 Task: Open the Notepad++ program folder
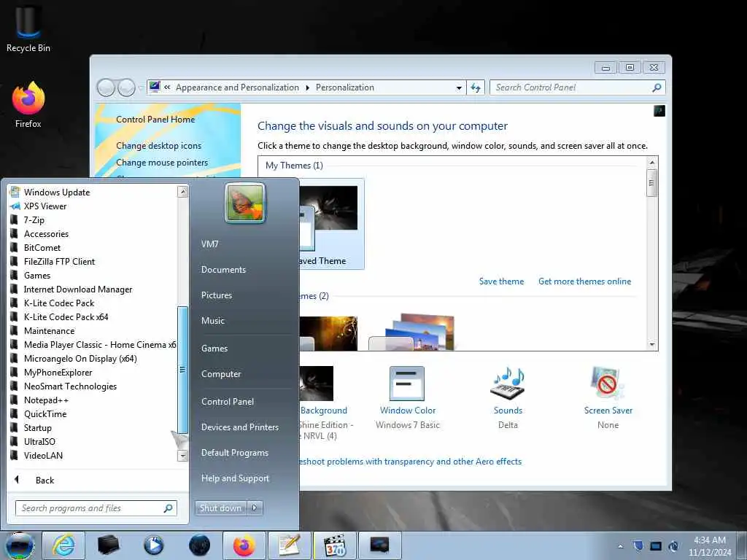[x=46, y=400]
